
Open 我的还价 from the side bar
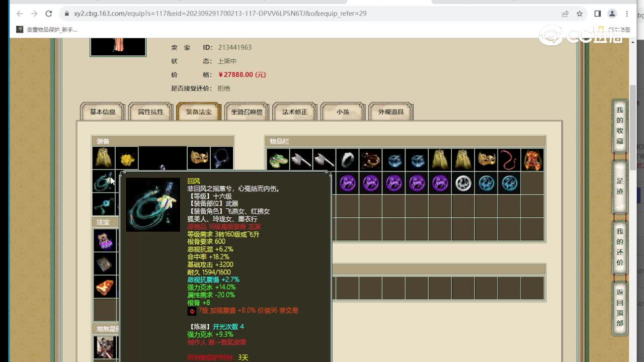[620, 247]
